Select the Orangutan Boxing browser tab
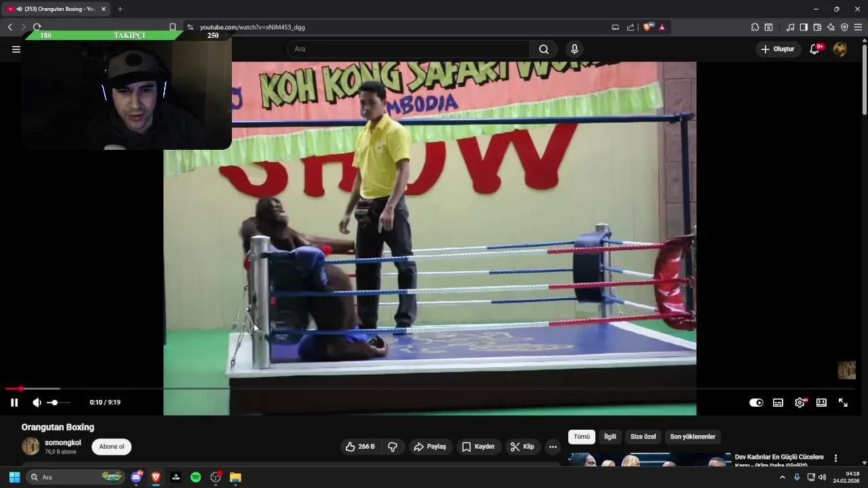The height and width of the screenshot is (488, 868). point(57,9)
